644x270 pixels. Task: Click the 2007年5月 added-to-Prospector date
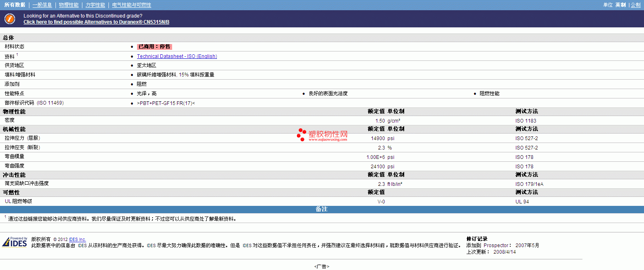point(527,245)
